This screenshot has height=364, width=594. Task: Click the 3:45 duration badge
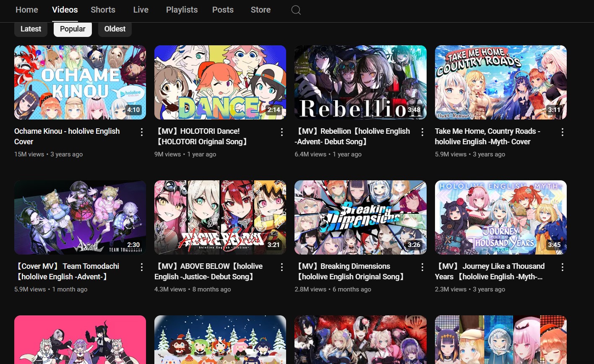[554, 245]
